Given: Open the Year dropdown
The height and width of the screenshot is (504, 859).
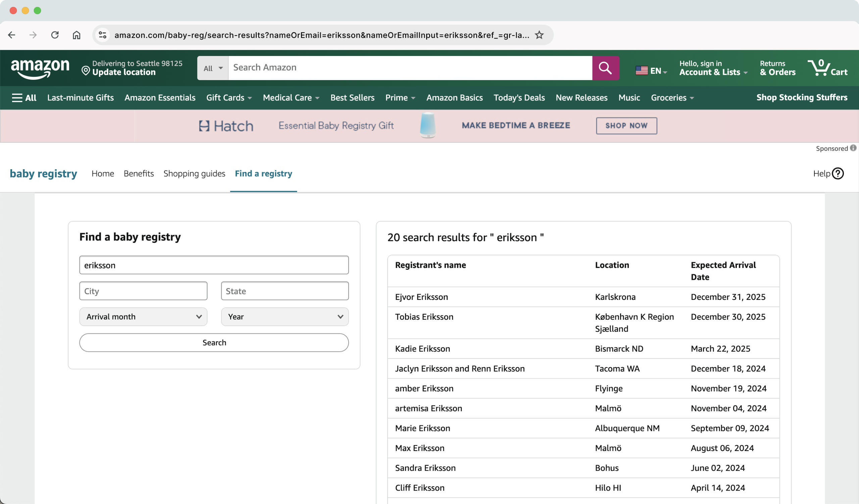Looking at the screenshot, I should click(x=285, y=316).
